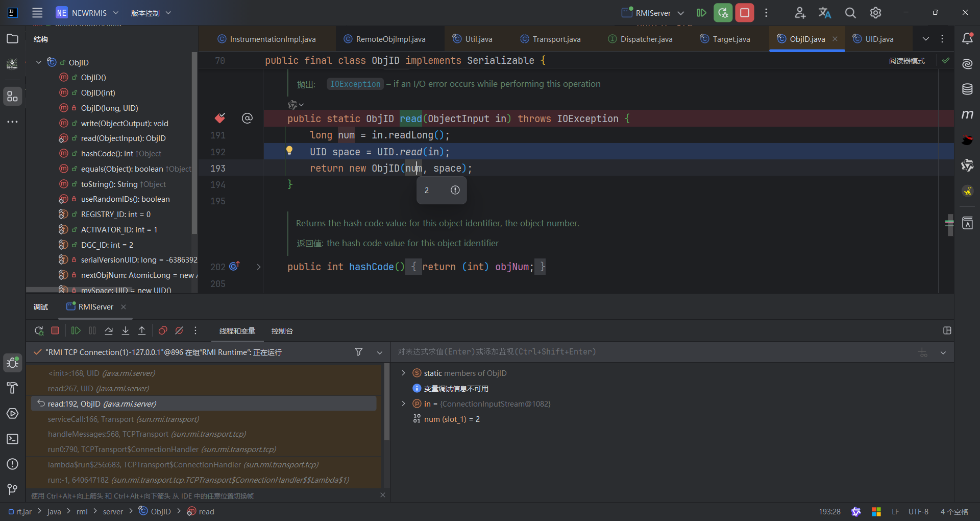980x521 pixels.
Task: Switch to UID.java tab
Action: tap(873, 39)
